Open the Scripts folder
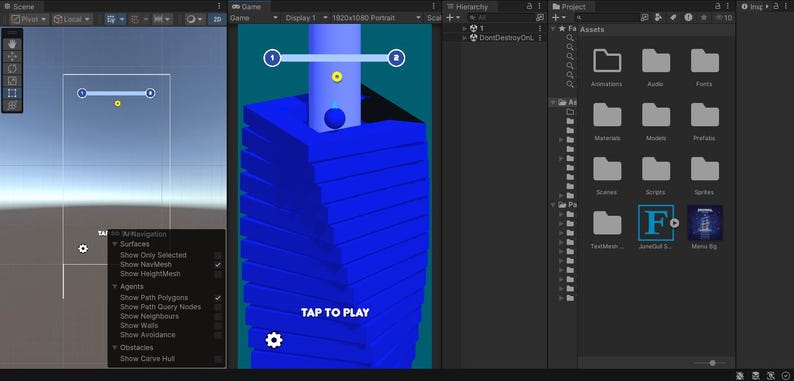Image resolution: width=794 pixels, height=381 pixels. [x=655, y=176]
